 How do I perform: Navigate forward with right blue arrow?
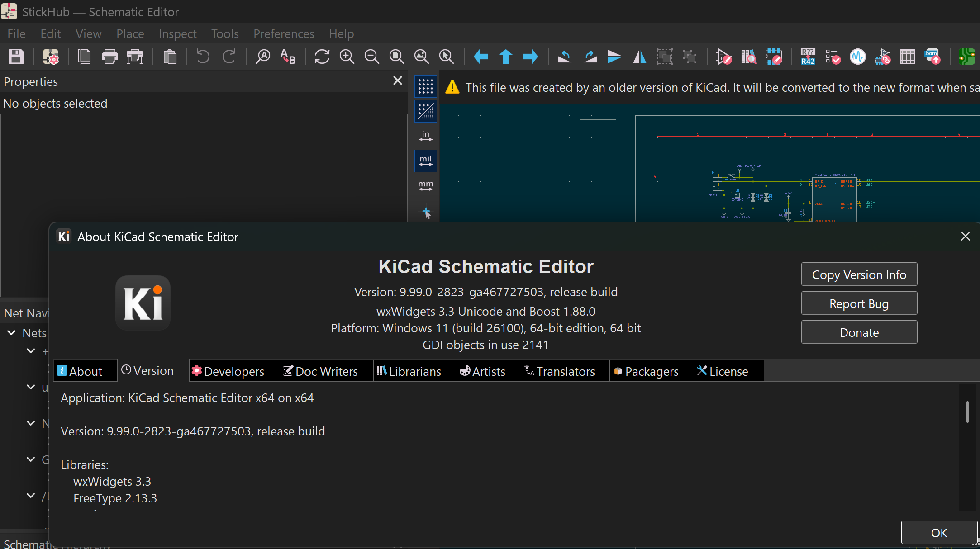pyautogui.click(x=530, y=57)
